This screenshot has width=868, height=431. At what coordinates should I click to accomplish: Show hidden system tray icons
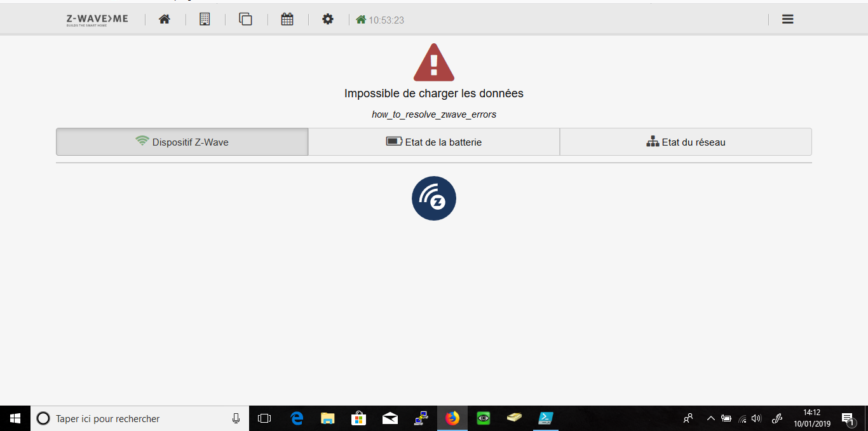pyautogui.click(x=710, y=418)
